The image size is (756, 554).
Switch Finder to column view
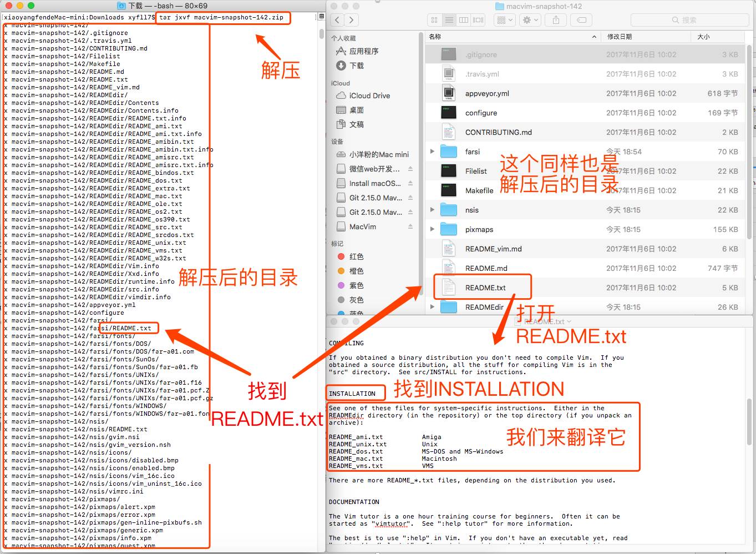[464, 20]
